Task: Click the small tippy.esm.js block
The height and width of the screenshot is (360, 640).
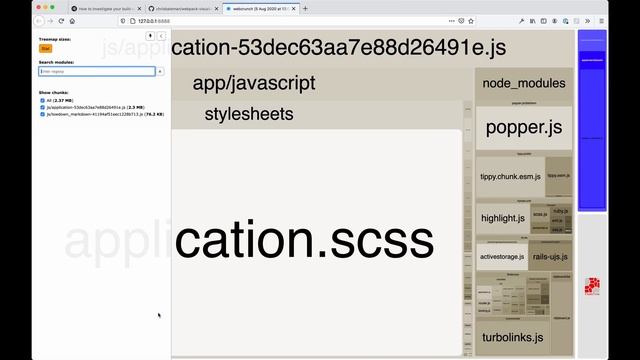Action: [x=559, y=176]
